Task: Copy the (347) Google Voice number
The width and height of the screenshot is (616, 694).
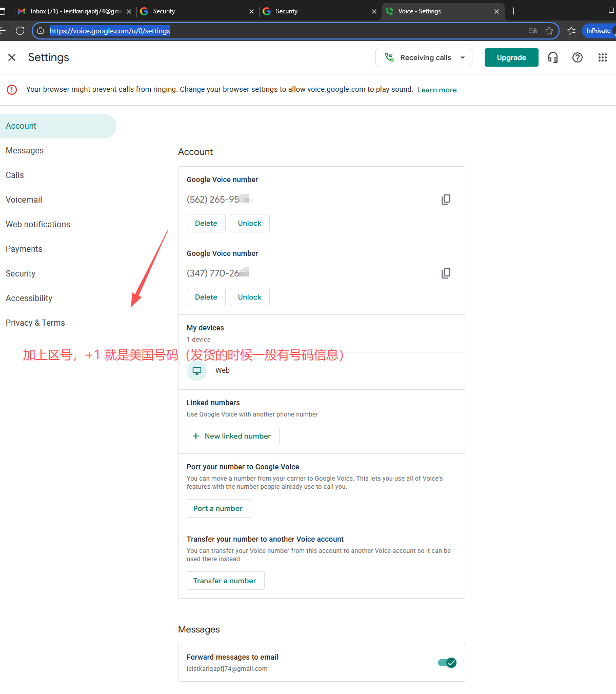Action: [x=446, y=273]
